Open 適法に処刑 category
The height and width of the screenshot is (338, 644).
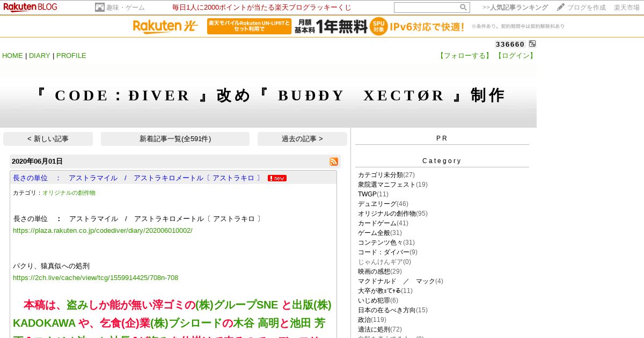(374, 329)
